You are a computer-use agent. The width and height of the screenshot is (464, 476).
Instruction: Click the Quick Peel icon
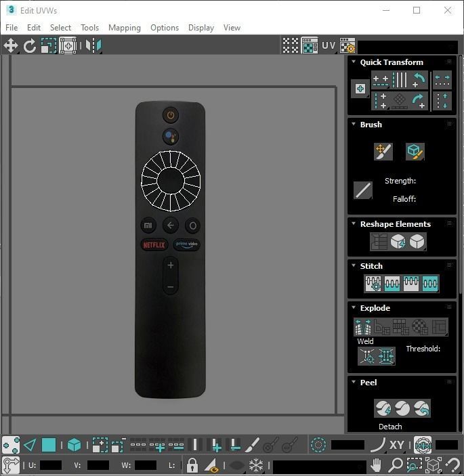pos(383,408)
